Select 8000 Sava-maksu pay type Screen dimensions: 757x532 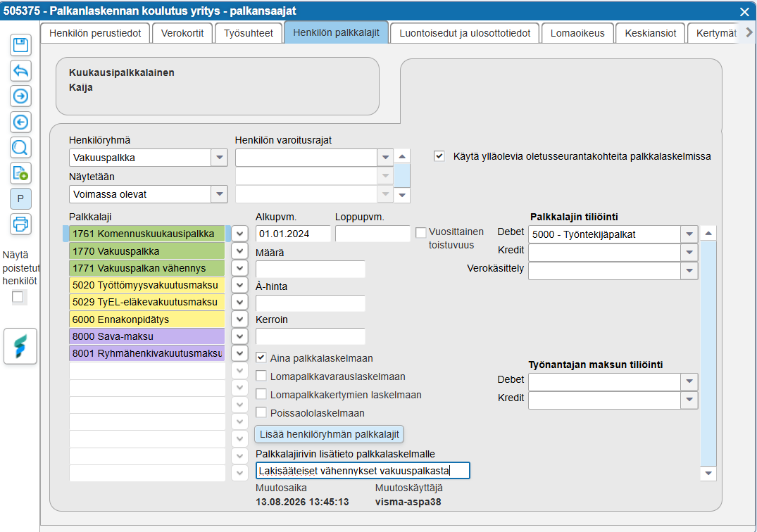point(146,336)
